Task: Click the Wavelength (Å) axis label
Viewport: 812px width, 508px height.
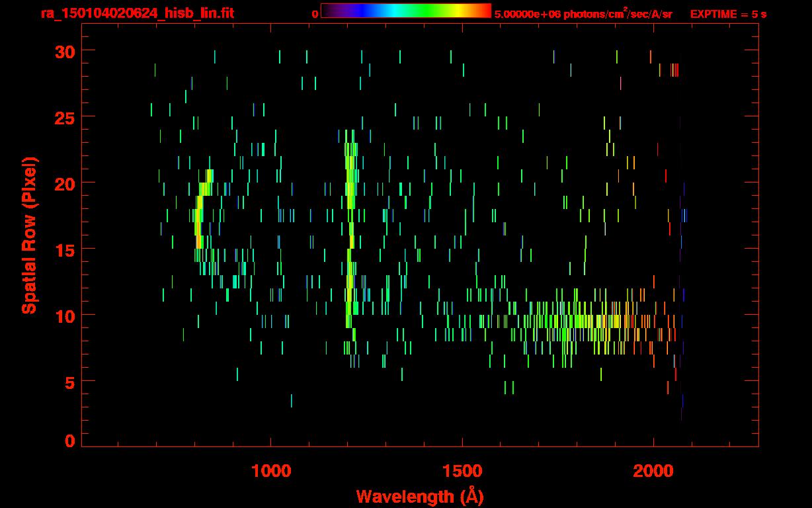Action: 419,496
